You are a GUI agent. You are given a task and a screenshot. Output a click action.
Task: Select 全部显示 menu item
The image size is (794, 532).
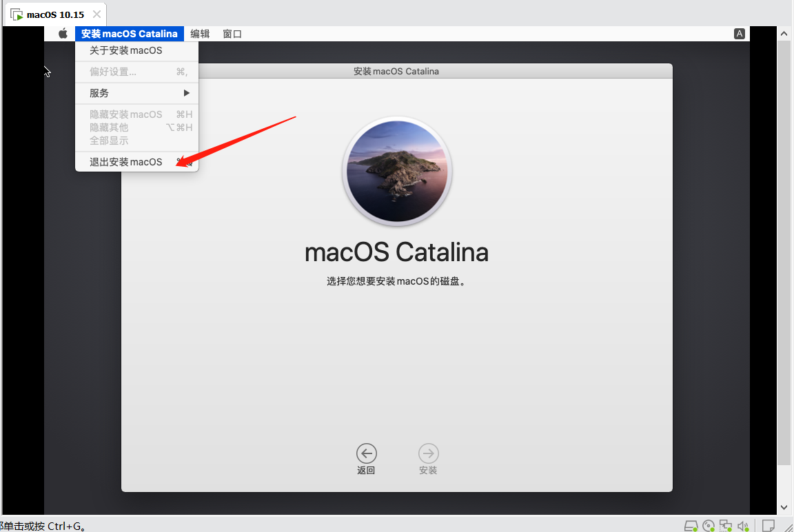coord(136,141)
